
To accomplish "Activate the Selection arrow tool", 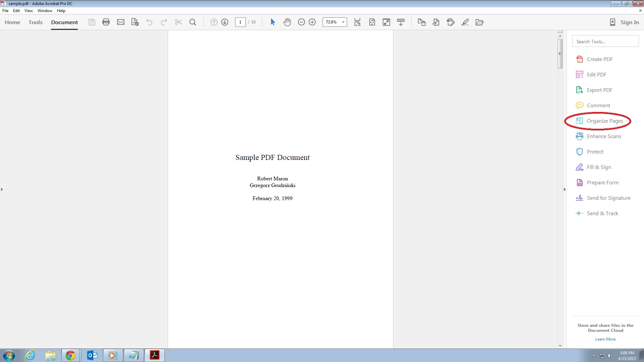I will [273, 22].
